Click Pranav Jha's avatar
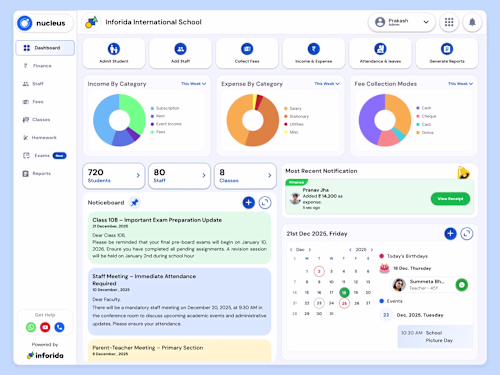The width and height of the screenshot is (500, 375). point(295,198)
